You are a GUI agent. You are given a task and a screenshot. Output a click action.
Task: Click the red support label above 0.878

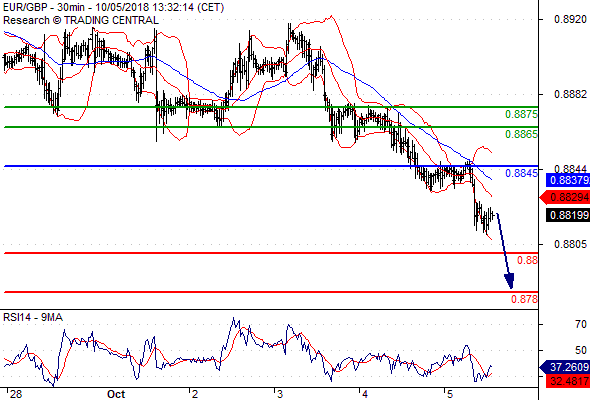(527, 260)
